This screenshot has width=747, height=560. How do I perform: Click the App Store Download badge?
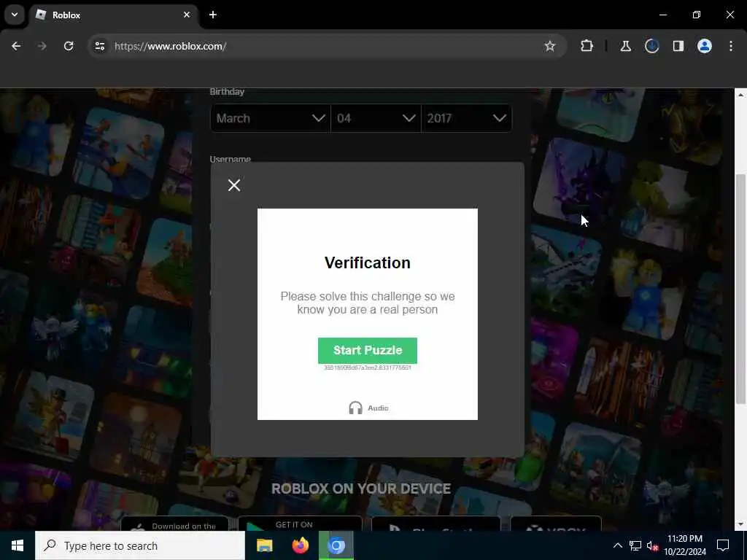[174, 524]
